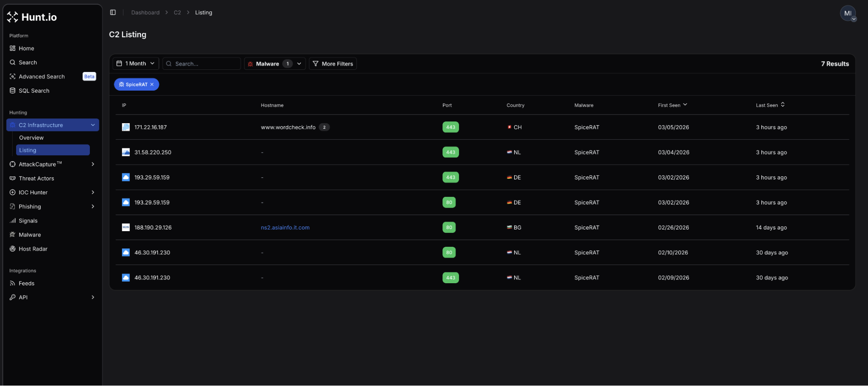Screen dimensions: 868x386
Task: Click the Beta badge on Advanced Search
Action: (x=89, y=76)
